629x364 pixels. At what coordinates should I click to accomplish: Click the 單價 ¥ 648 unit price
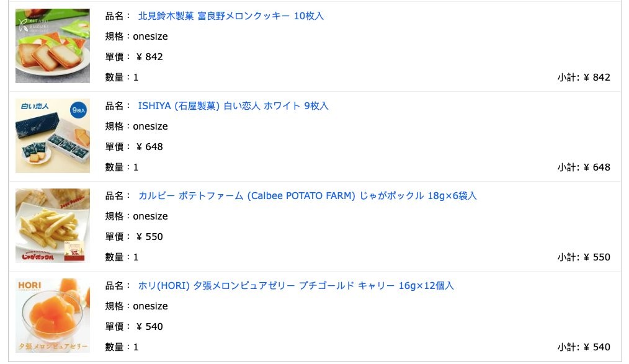pyautogui.click(x=134, y=147)
